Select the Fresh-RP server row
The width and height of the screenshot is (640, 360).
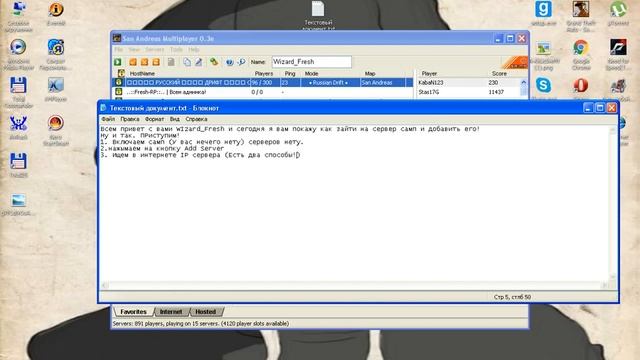point(263,92)
